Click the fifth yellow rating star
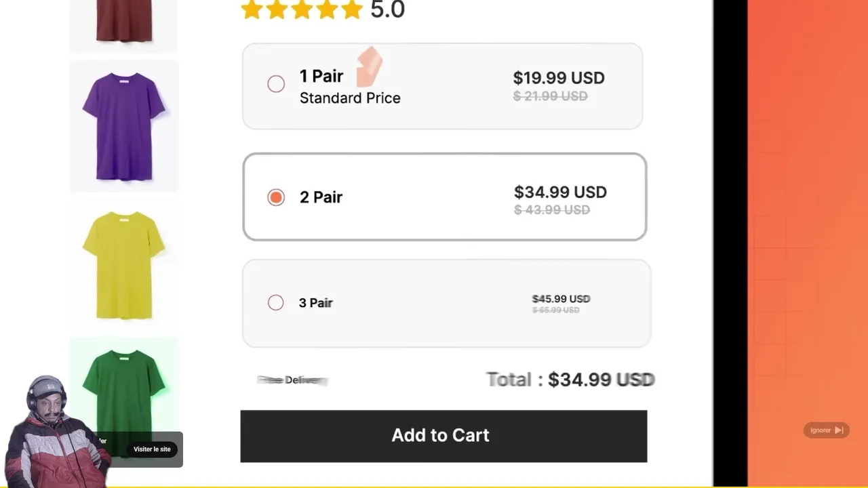The height and width of the screenshot is (488, 868). point(352,9)
